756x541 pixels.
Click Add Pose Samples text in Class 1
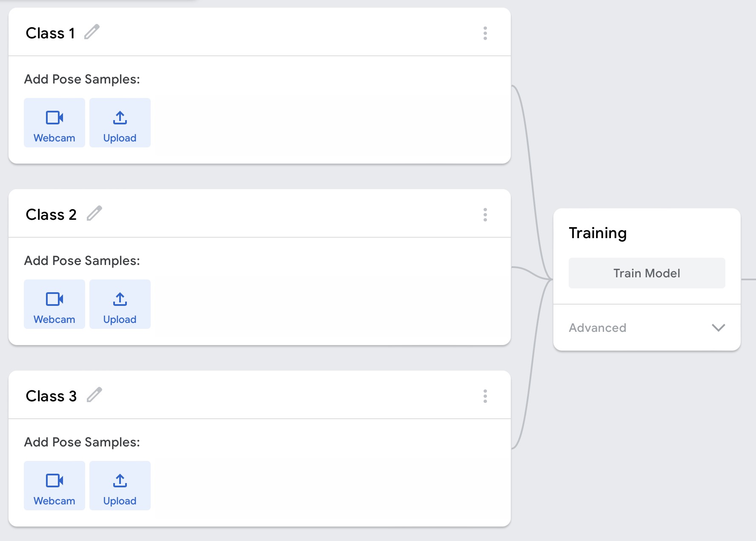tap(82, 79)
